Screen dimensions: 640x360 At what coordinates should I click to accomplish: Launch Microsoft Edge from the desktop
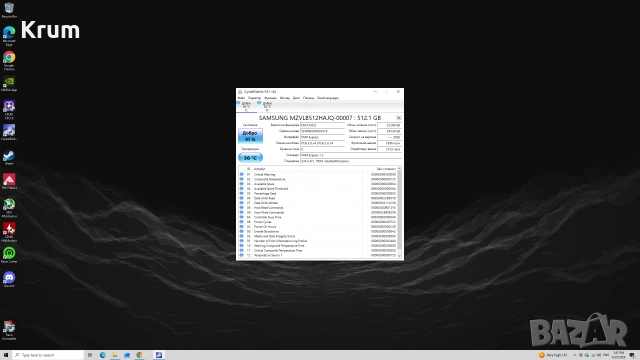9,35
